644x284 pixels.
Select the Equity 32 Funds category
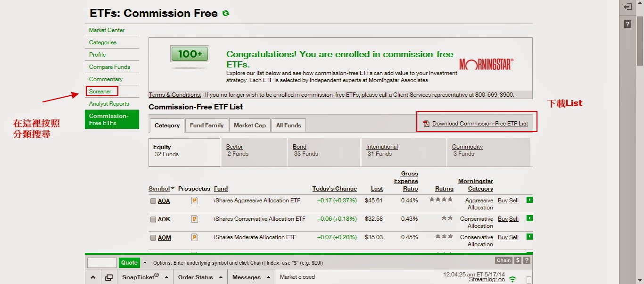point(184,152)
